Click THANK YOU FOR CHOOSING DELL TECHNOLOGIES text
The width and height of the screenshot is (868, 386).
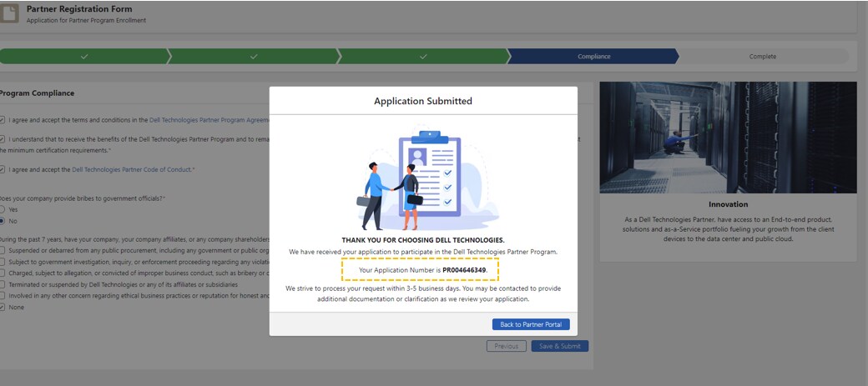point(423,241)
